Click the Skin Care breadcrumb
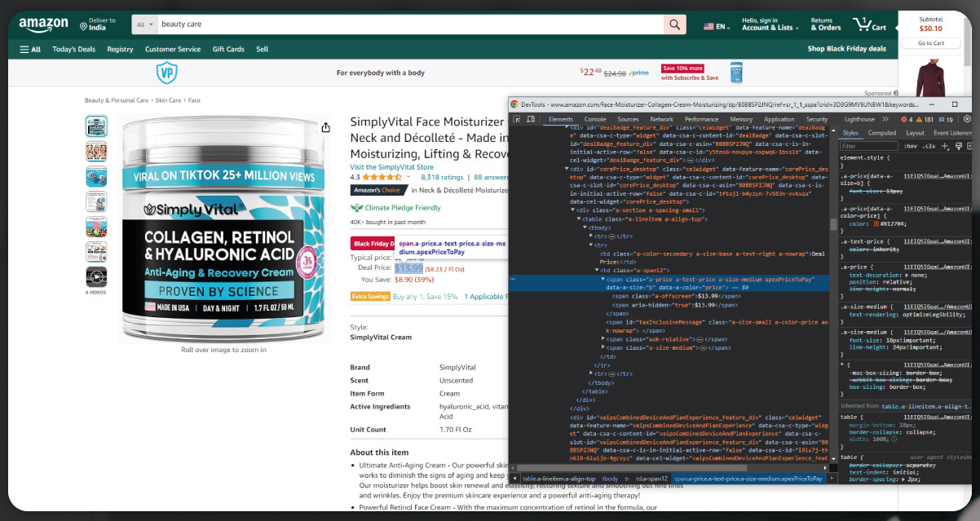The height and width of the screenshot is (521, 980). coord(168,100)
